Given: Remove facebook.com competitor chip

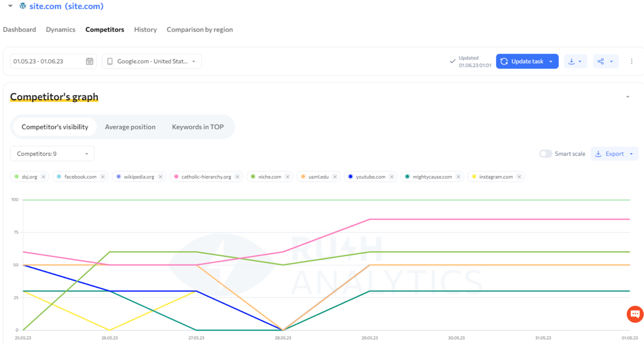Looking at the screenshot, I should click(x=103, y=177).
